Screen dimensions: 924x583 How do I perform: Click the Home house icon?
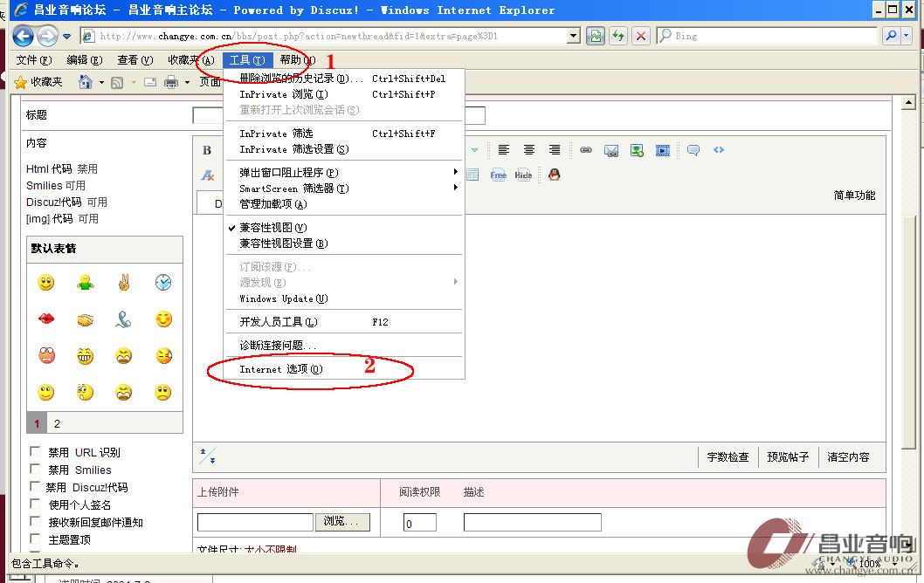pos(86,82)
